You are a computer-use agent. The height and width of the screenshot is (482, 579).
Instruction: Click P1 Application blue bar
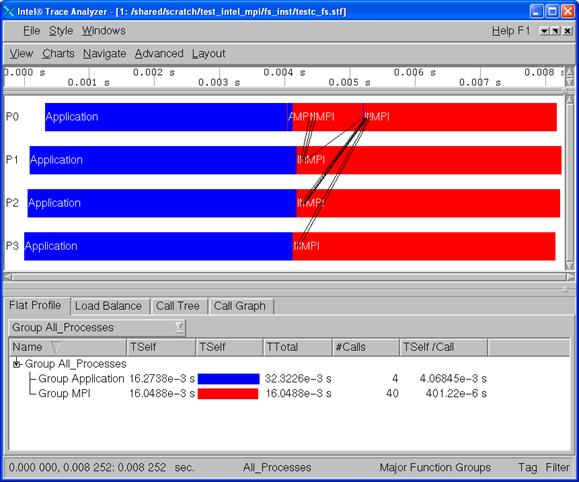point(163,160)
